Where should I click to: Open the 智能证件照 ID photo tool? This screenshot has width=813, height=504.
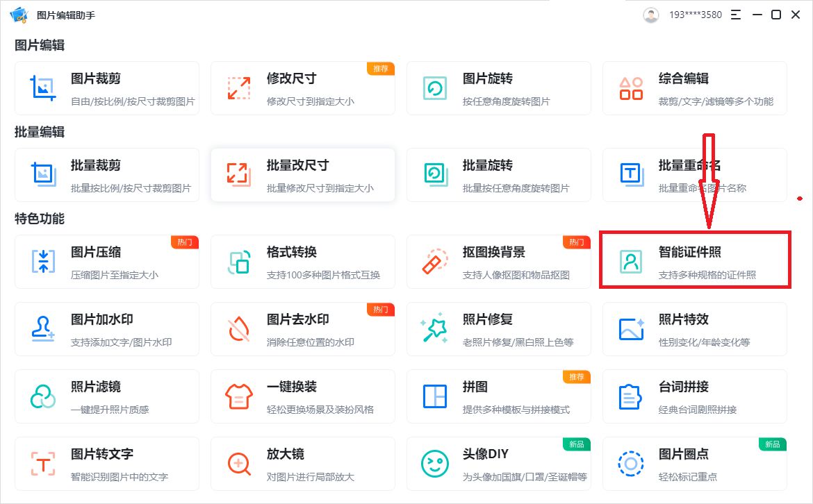pos(694,261)
